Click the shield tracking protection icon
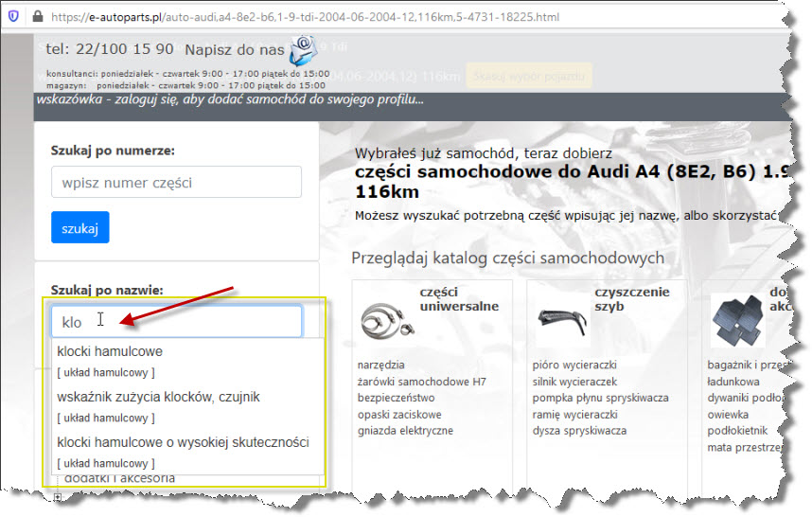 coord(13,17)
